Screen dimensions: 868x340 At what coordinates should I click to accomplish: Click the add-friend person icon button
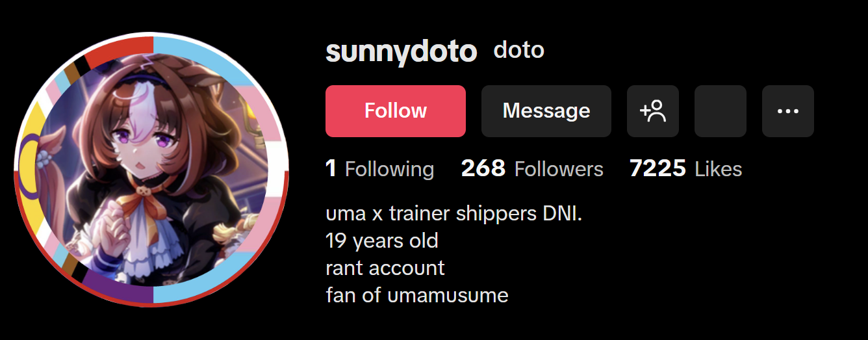tap(653, 111)
